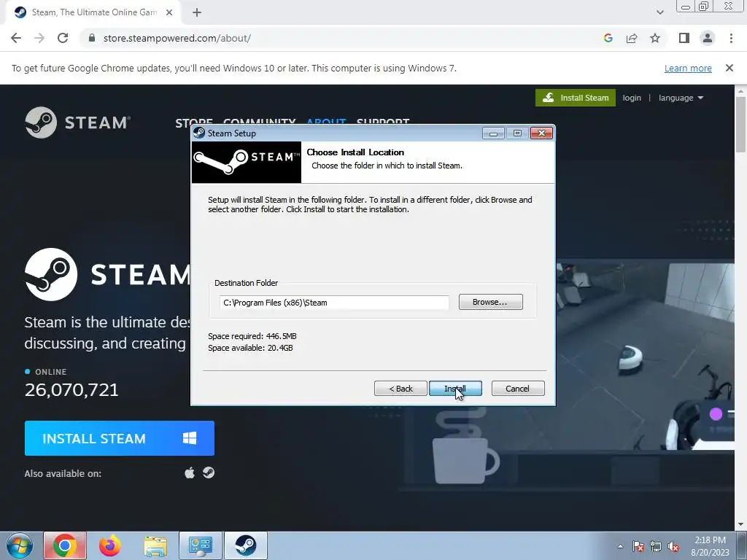
Task: Click Action Center flag tray icon
Action: (x=638, y=547)
